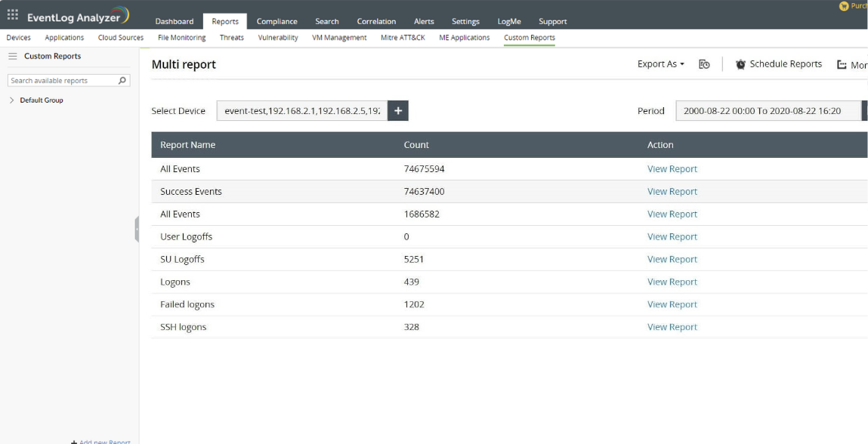The height and width of the screenshot is (444, 868).
Task: Click the magnifier icon in report search
Action: pyautogui.click(x=123, y=81)
